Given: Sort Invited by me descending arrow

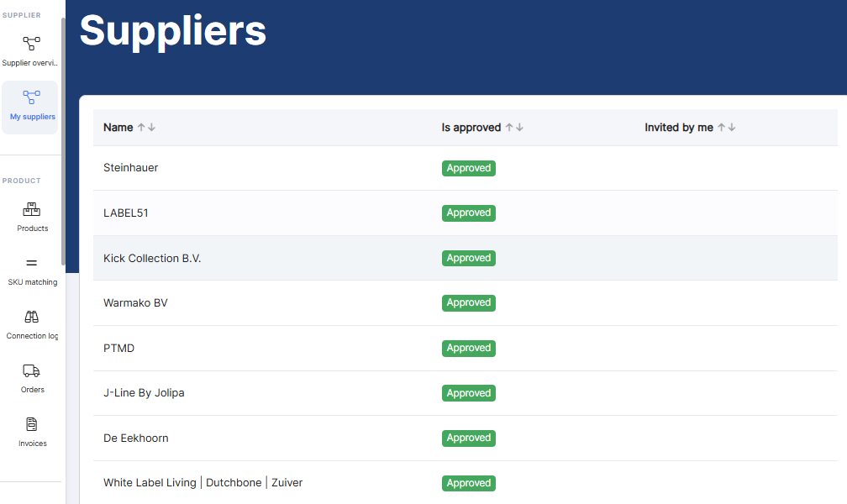Looking at the screenshot, I should (732, 128).
